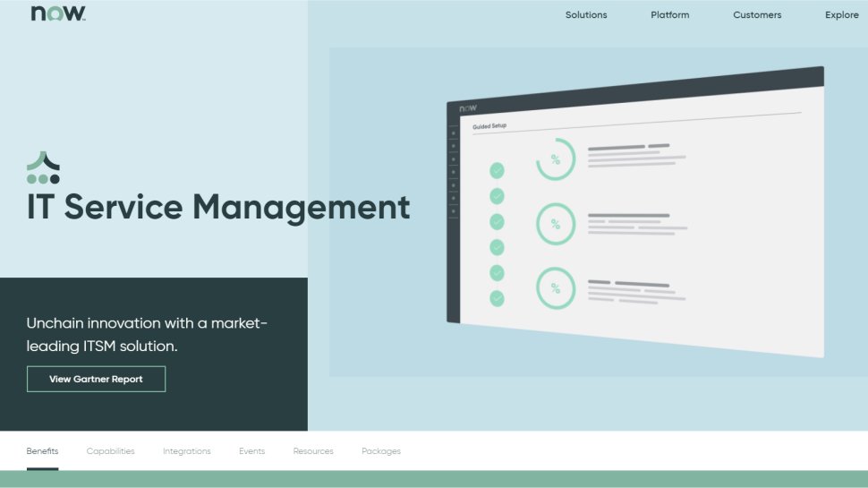
Task: Open the Customers menu item
Action: coord(757,15)
